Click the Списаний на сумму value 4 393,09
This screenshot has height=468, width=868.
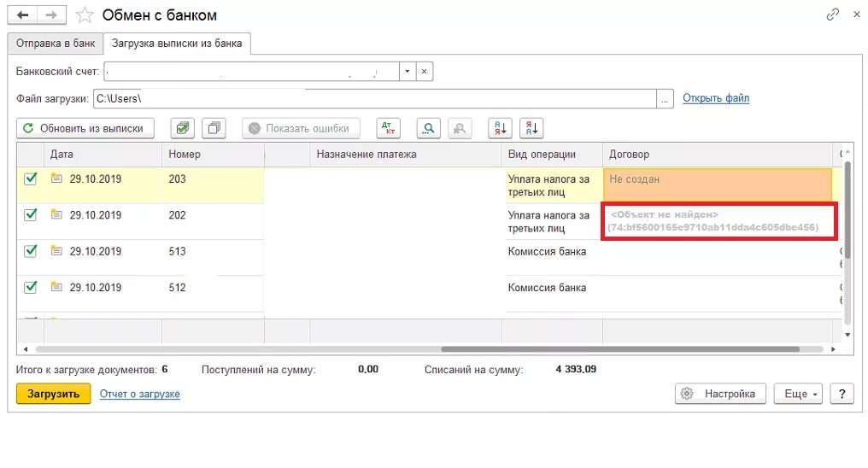coord(576,369)
